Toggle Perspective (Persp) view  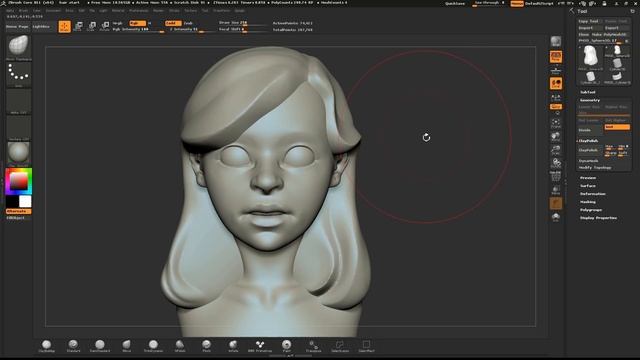pyautogui.click(x=556, y=57)
